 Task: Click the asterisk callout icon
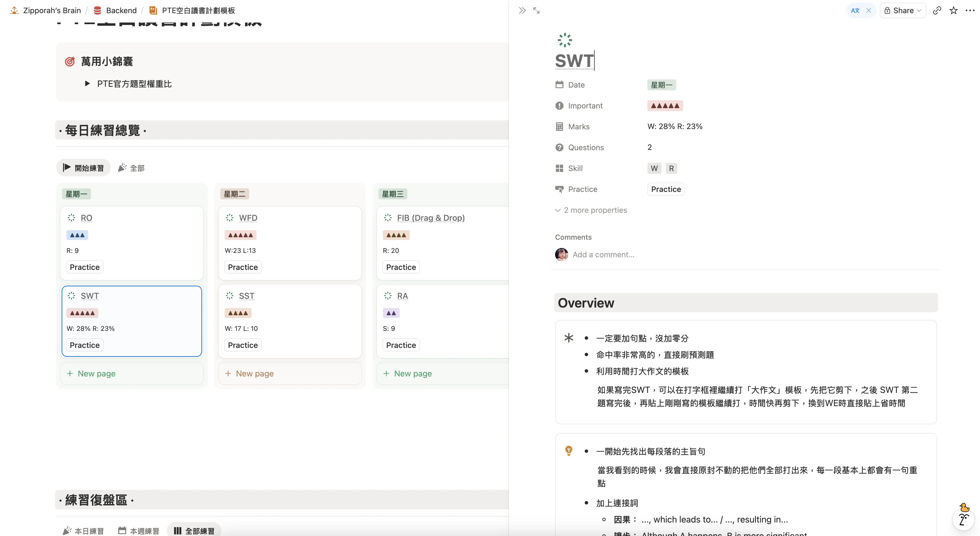click(x=569, y=338)
